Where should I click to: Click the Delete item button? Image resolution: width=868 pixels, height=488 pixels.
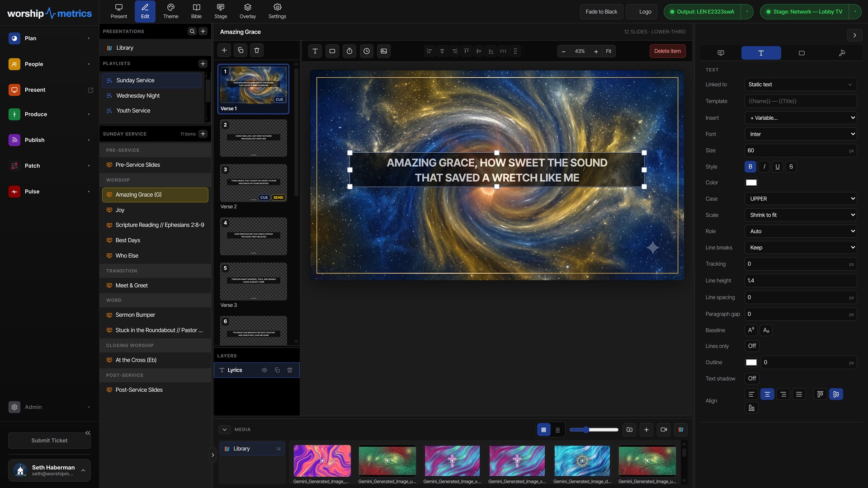667,51
